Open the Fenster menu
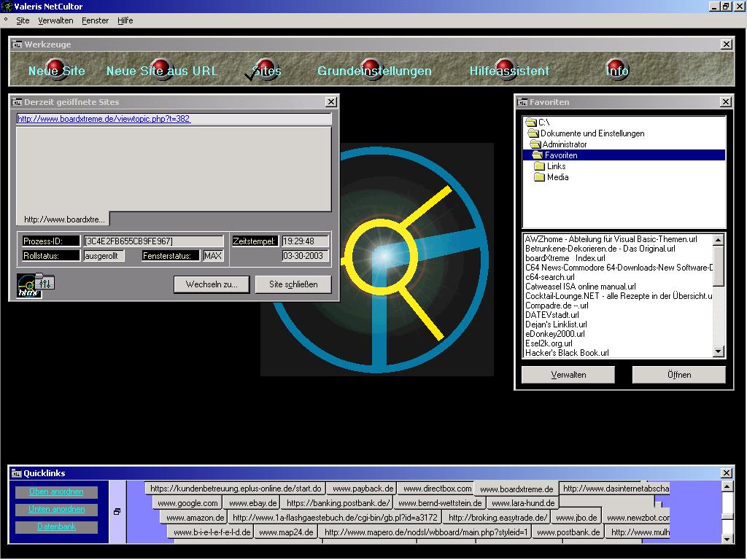The height and width of the screenshot is (560, 747). [95, 20]
